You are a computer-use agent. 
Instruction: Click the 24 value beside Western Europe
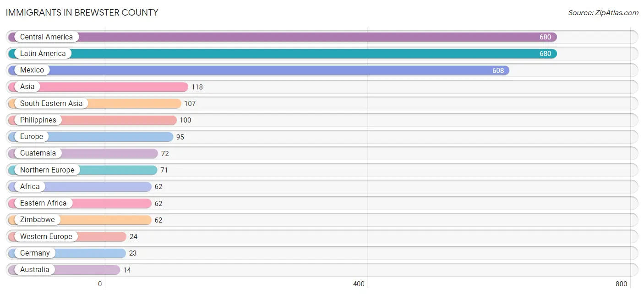point(133,237)
